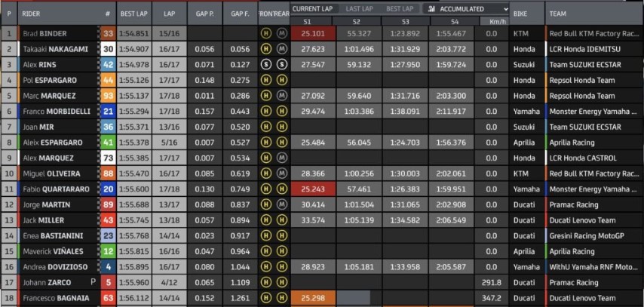Click Zarco's front tyre H icon

[266, 282]
